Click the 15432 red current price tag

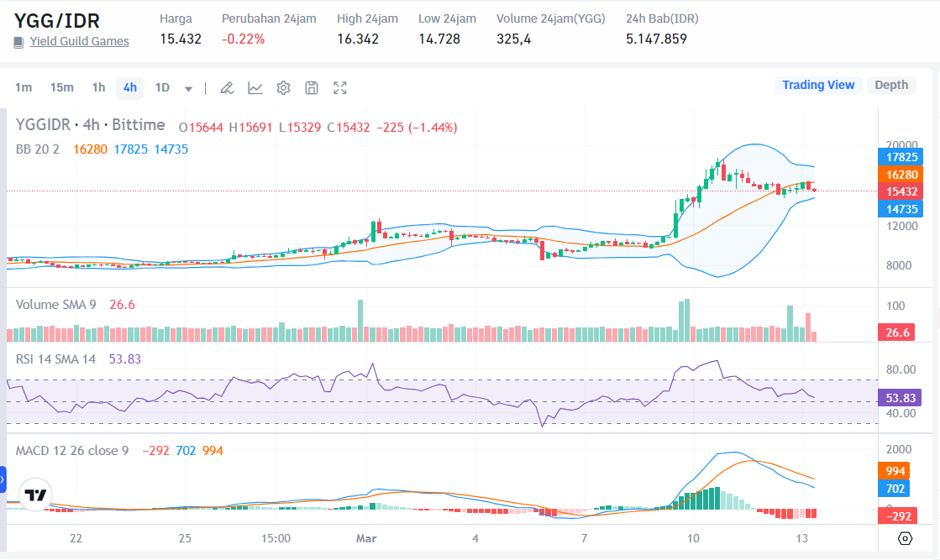[901, 191]
